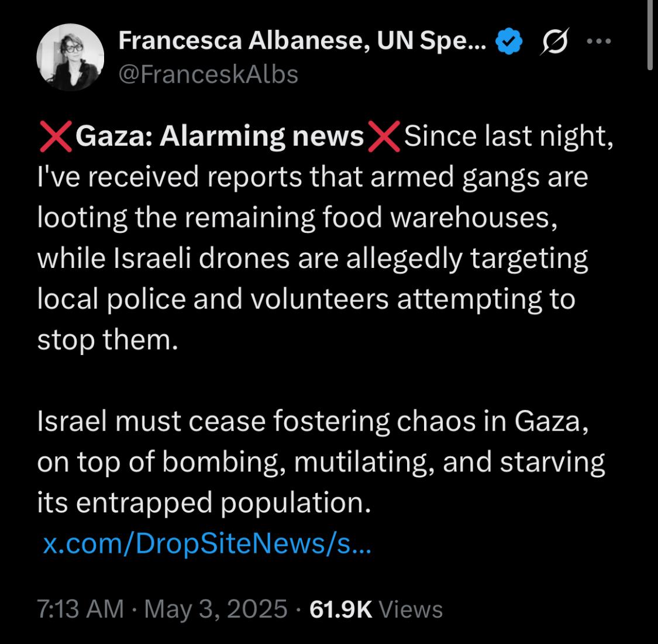Click the blue verified badge
The width and height of the screenshot is (658, 644).
click(509, 41)
